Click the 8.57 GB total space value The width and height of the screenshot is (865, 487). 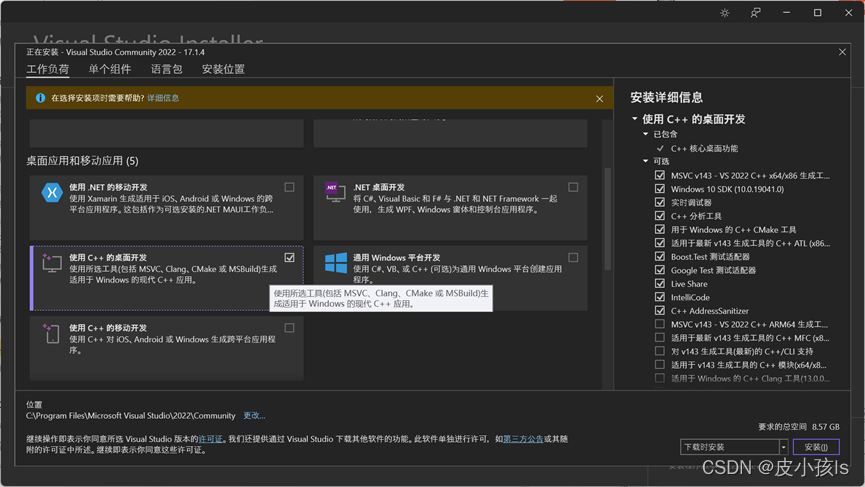[826, 427]
